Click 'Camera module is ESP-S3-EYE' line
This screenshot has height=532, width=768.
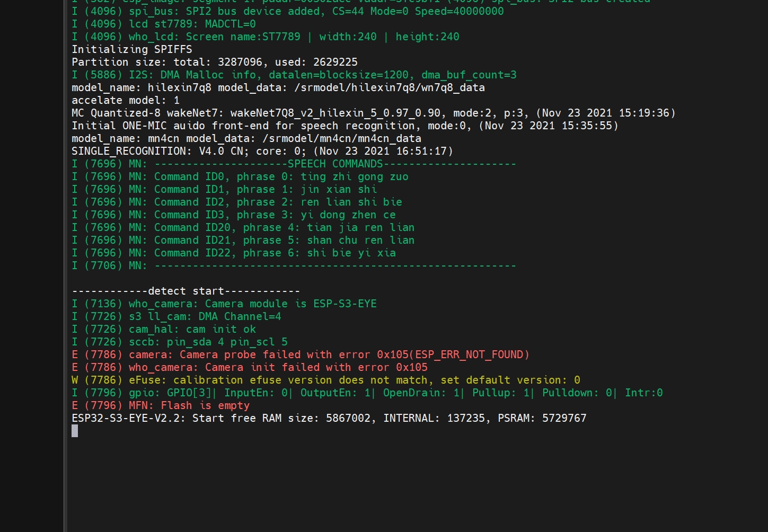pos(224,304)
